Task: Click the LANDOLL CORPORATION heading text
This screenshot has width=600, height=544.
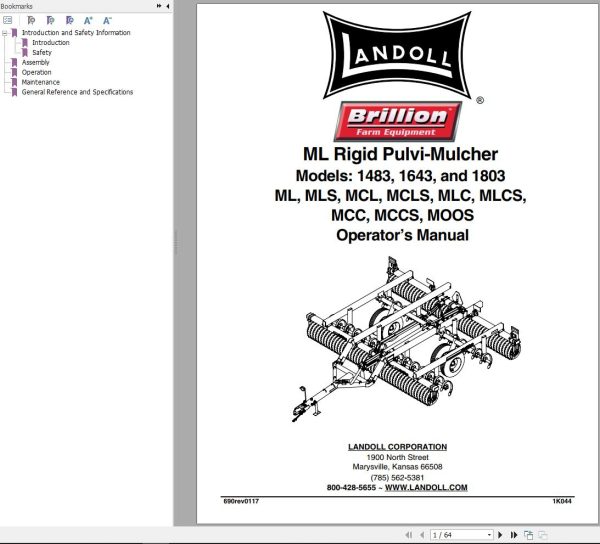Action: point(397,447)
